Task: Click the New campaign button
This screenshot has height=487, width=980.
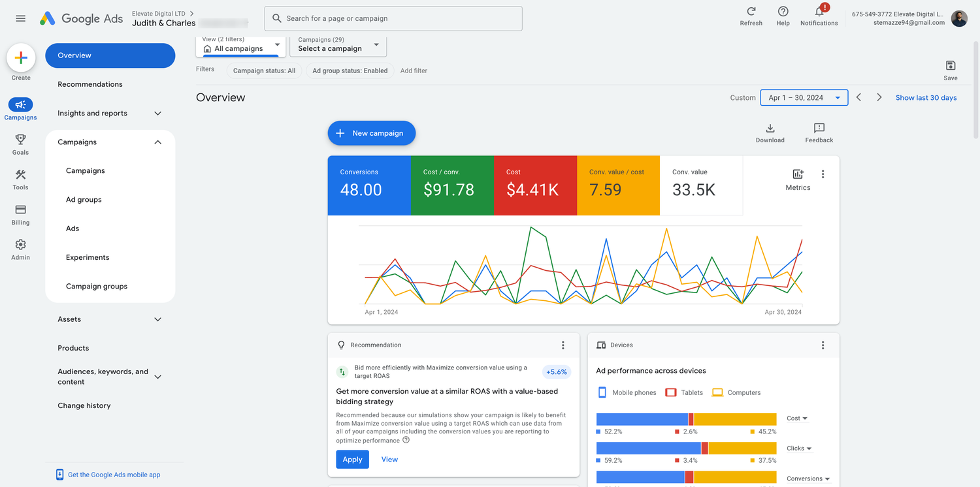Action: (372, 133)
